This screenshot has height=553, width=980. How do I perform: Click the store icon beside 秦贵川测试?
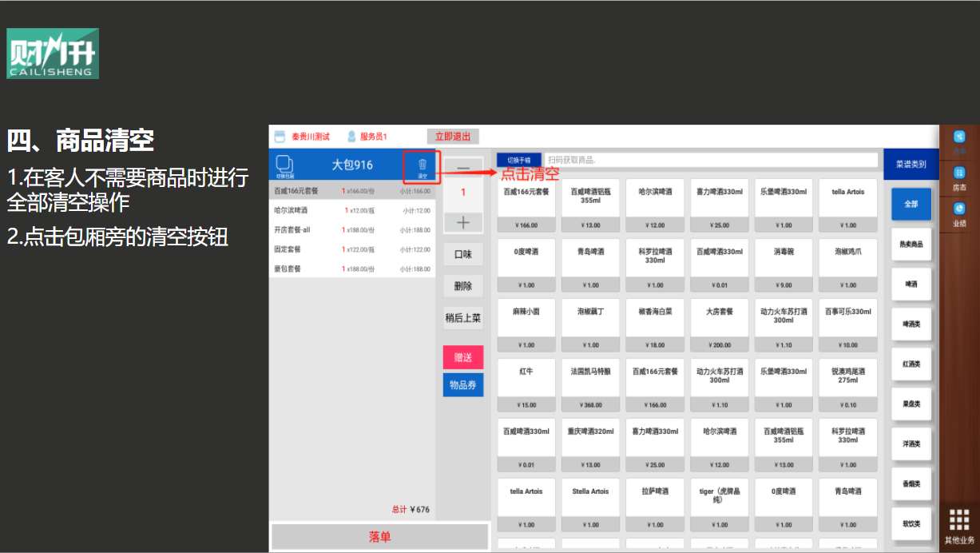(x=280, y=137)
